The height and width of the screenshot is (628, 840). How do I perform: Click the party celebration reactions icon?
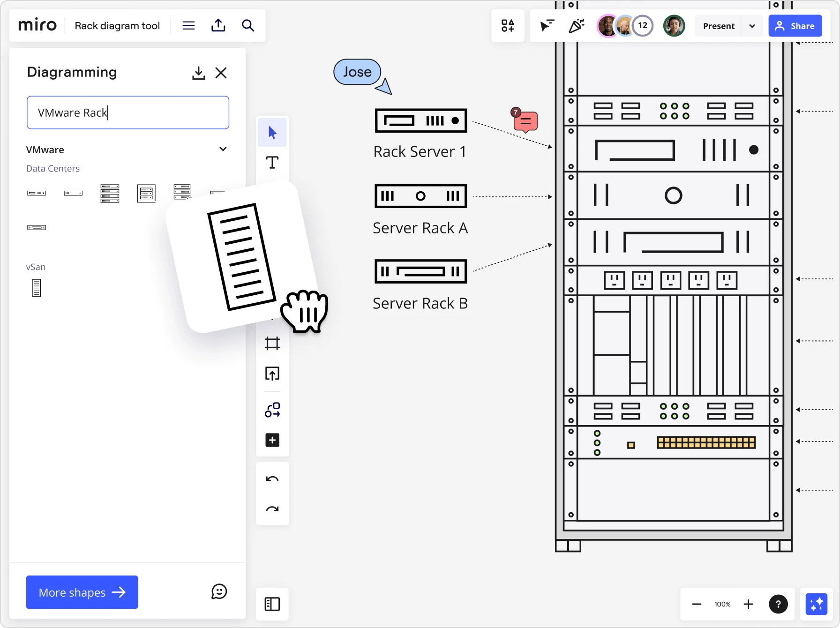[576, 26]
